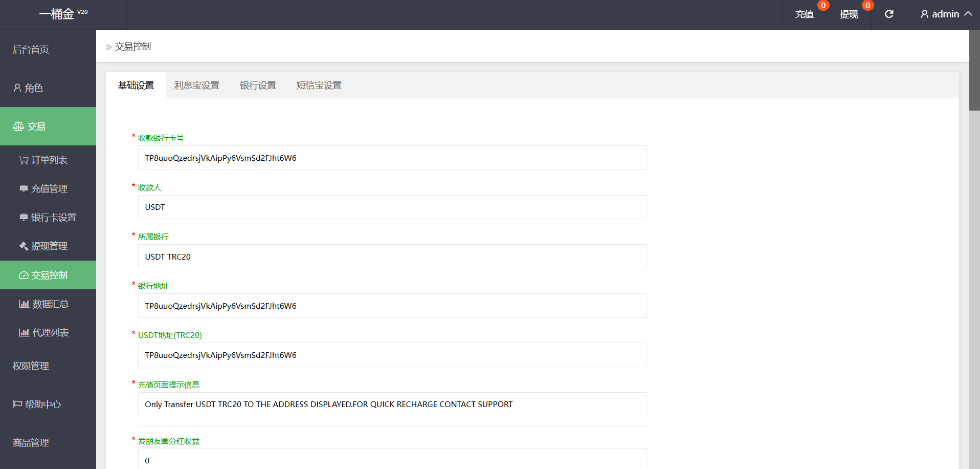Open 提现 notifications in header
This screenshot has height=469, width=980.
[x=849, y=14]
